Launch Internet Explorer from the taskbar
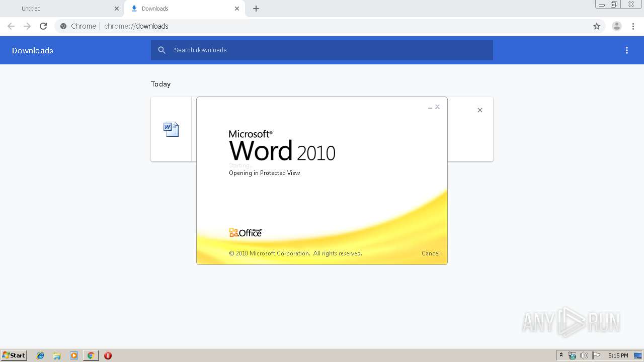644x362 pixels. click(x=40, y=355)
